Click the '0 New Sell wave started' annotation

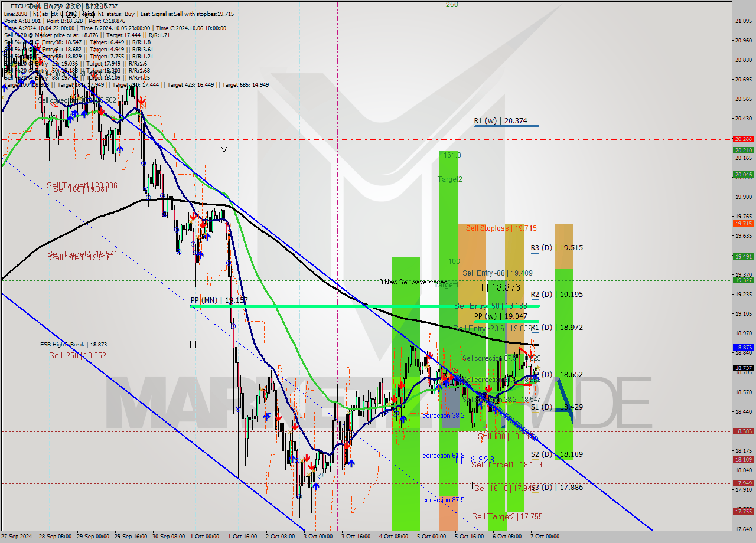413,282
